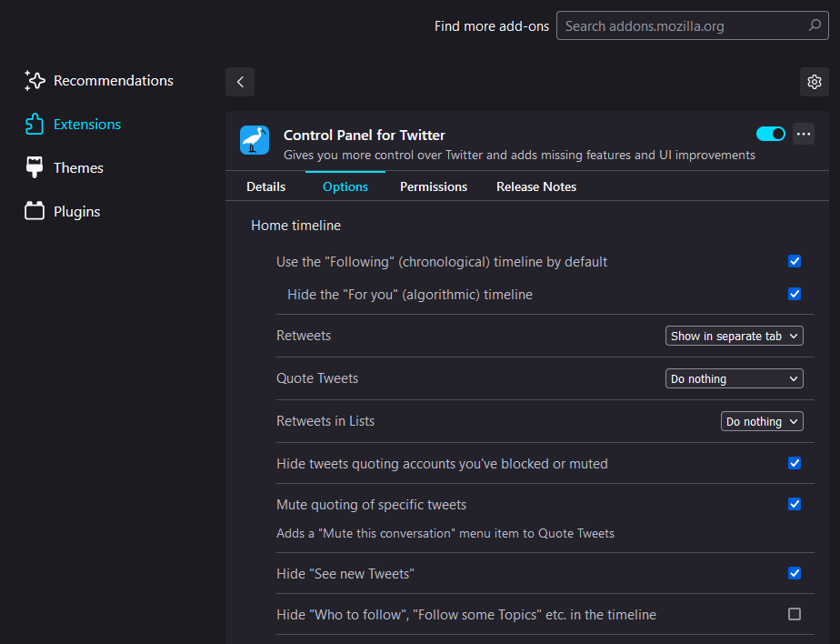840x644 pixels.
Task: Go back using the left arrow button
Action: click(x=240, y=82)
